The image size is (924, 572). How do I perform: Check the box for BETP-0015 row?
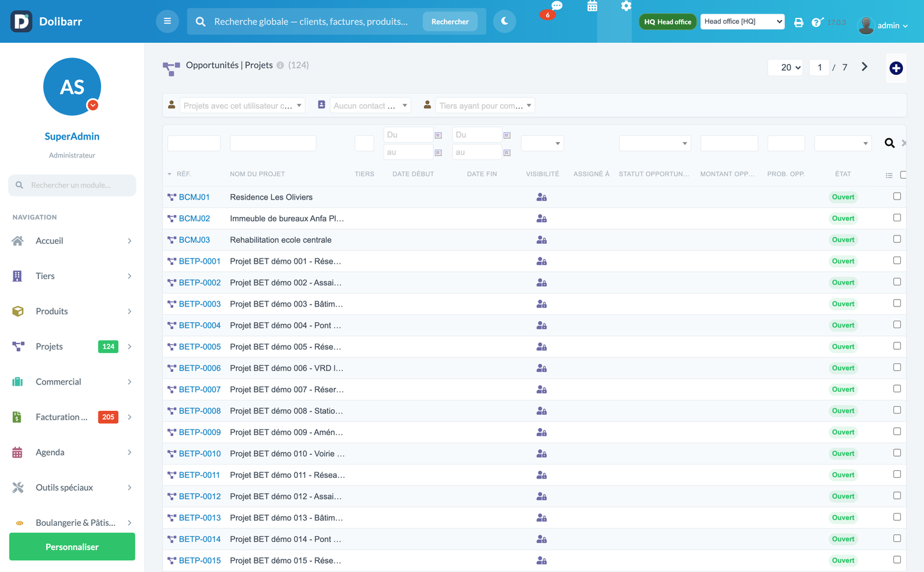pos(897,560)
